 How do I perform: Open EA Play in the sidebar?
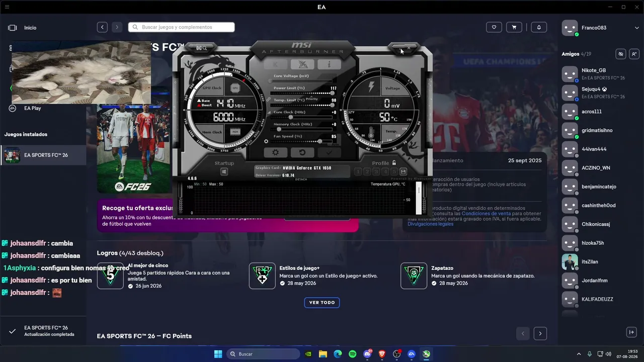33,108
